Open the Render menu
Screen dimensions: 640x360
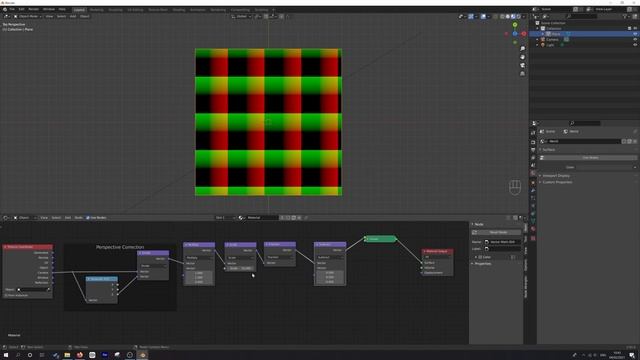[x=33, y=9]
